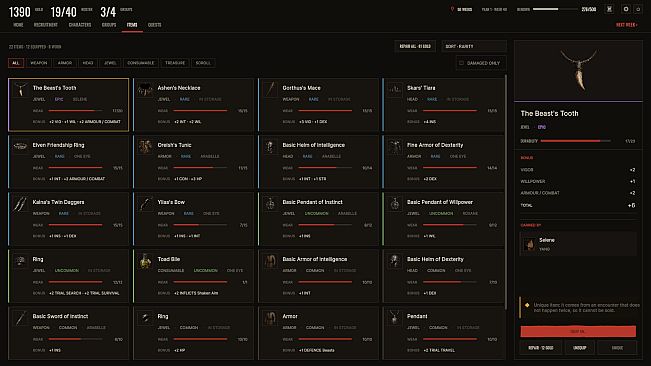
Task: Repair The Beast's Tooth for gold
Action: [x=541, y=348]
